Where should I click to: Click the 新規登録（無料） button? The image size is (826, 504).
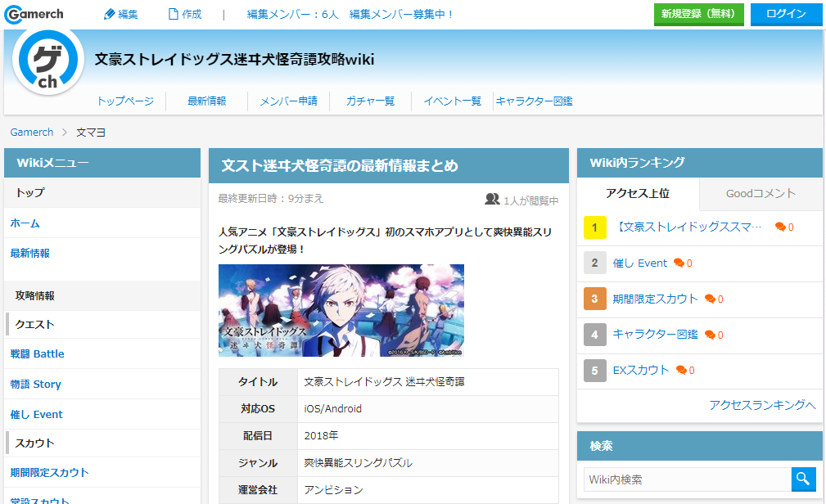tap(698, 14)
